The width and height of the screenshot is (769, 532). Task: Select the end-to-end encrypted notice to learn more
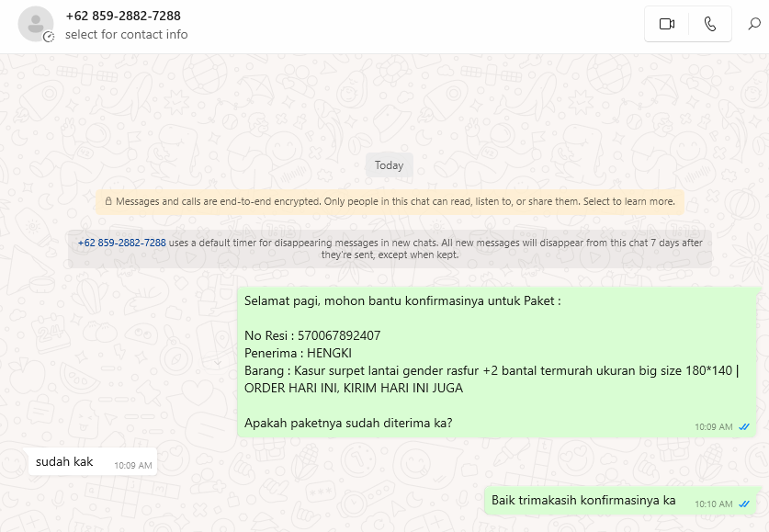(390, 201)
